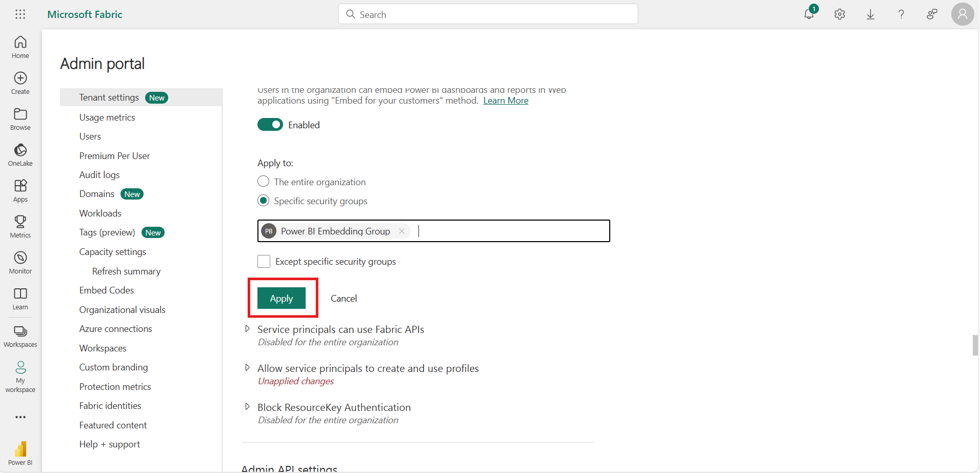Click the download arrow icon

(x=870, y=14)
